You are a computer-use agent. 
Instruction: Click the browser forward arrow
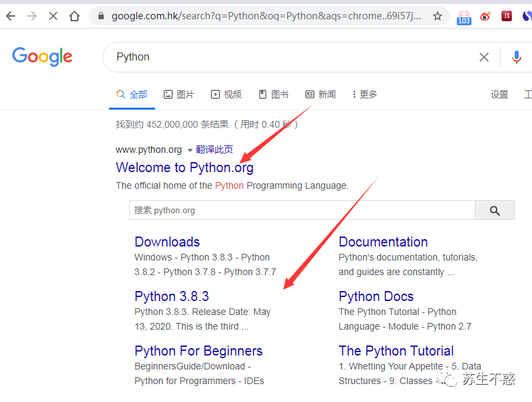click(x=32, y=16)
